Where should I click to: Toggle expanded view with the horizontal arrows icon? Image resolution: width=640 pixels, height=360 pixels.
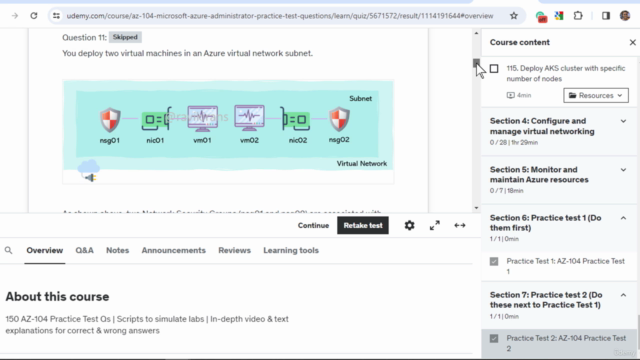[460, 225]
